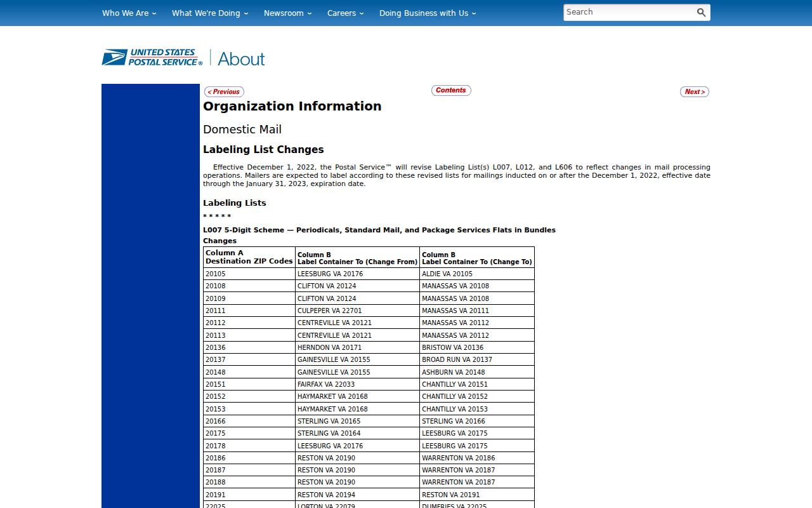Select the FAIRFAX VA 22033 cell
812x508 pixels.
click(x=357, y=384)
